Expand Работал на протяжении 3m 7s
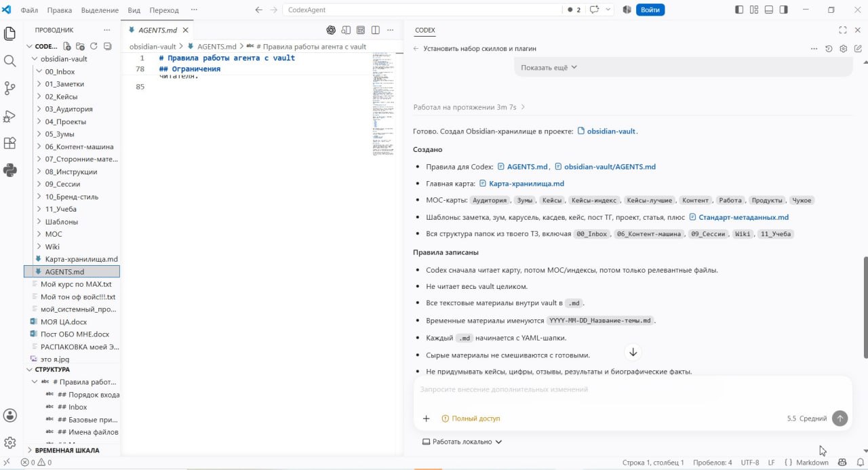The image size is (868, 470). pos(469,107)
